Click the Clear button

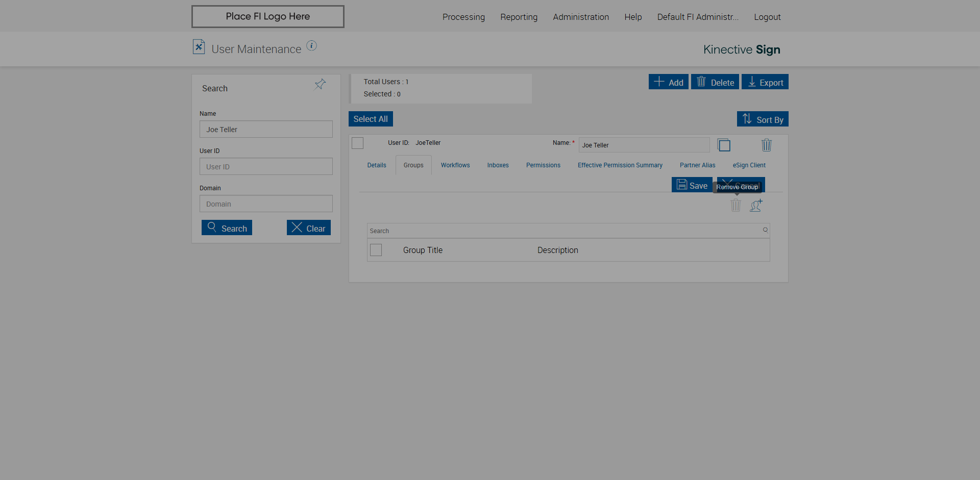308,228
